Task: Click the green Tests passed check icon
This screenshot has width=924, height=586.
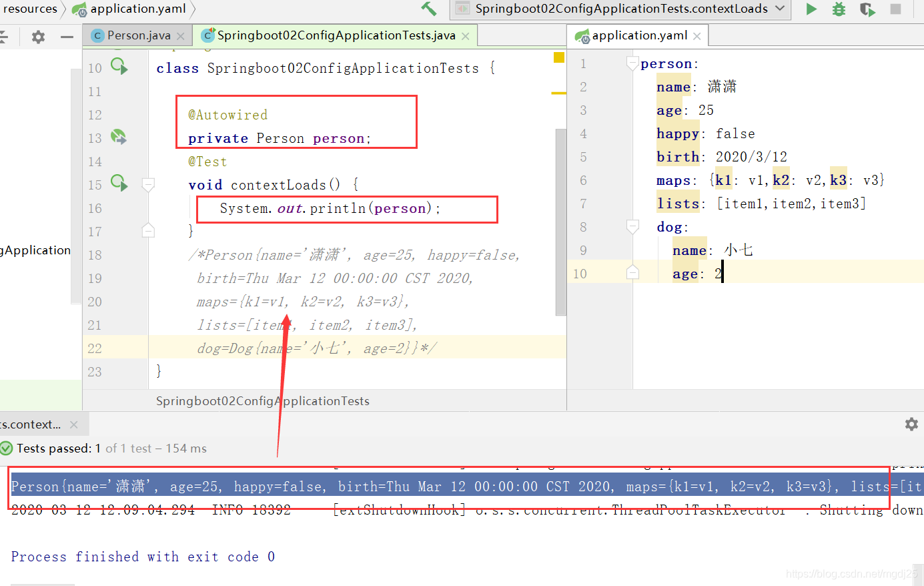Action: tap(7, 449)
